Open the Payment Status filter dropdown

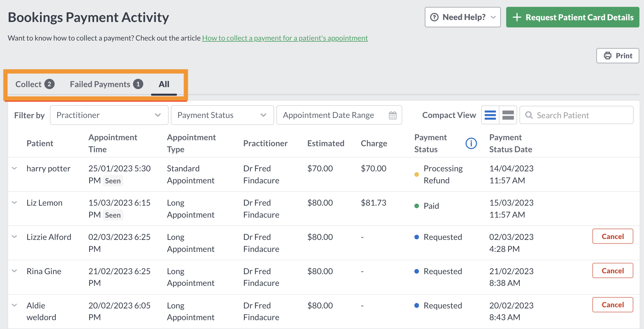coord(222,115)
